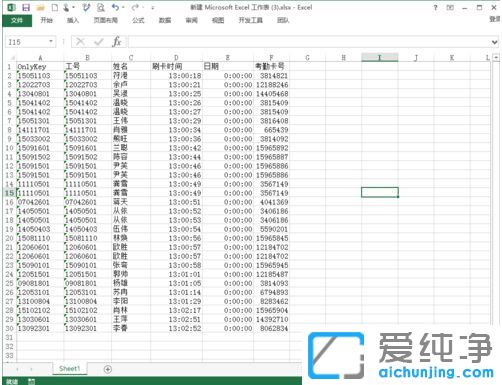Click the Redo arrow icon
The width and height of the screenshot is (502, 385).
135,7
